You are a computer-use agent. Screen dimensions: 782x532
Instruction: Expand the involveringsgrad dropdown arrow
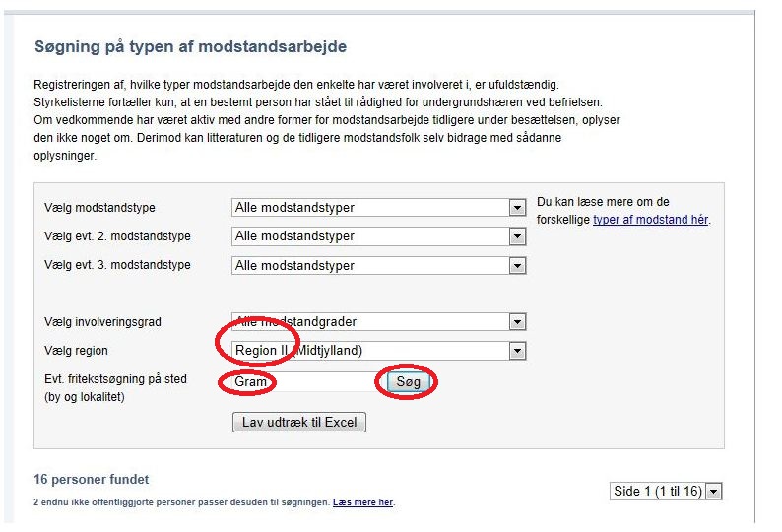coord(517,322)
